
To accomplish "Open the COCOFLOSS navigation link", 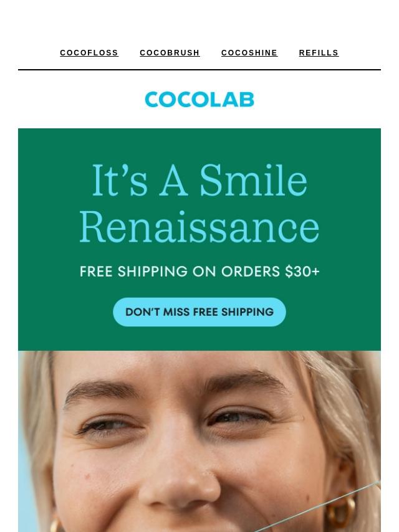I will (x=89, y=53).
